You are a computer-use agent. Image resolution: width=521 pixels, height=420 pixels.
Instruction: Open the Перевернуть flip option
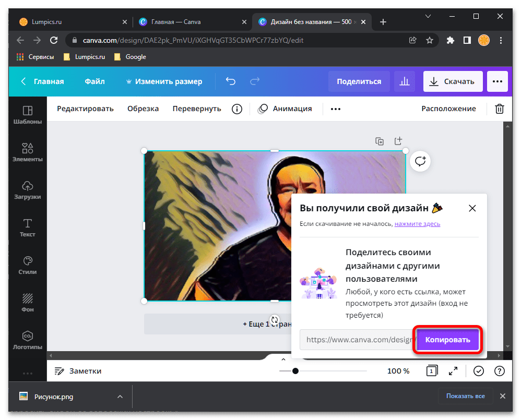(197, 109)
